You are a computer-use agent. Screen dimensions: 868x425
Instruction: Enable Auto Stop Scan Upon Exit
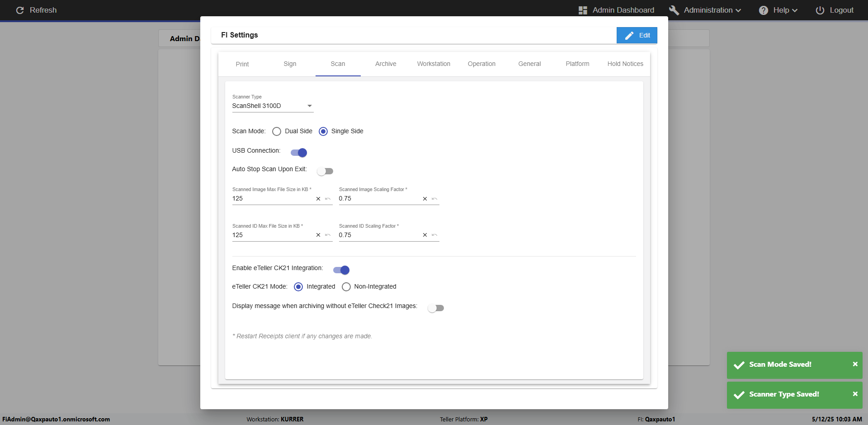pos(325,171)
